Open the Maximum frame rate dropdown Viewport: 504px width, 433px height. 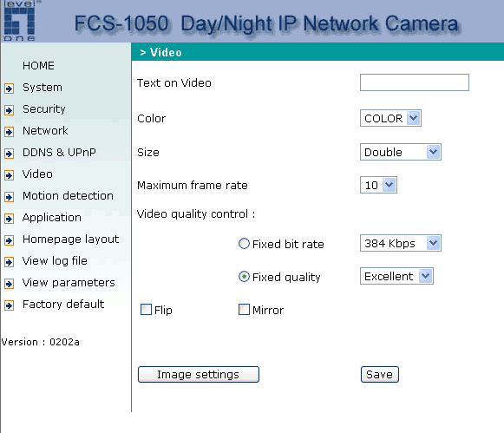click(378, 185)
